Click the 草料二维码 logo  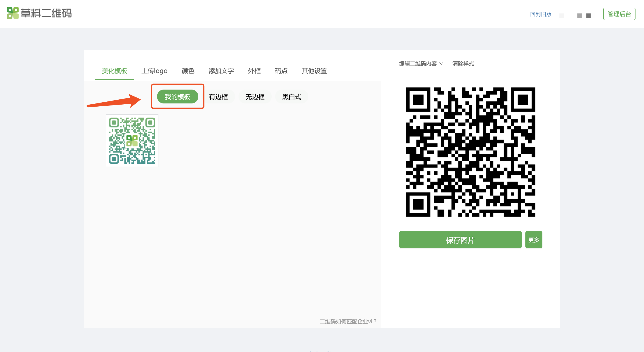(x=39, y=13)
